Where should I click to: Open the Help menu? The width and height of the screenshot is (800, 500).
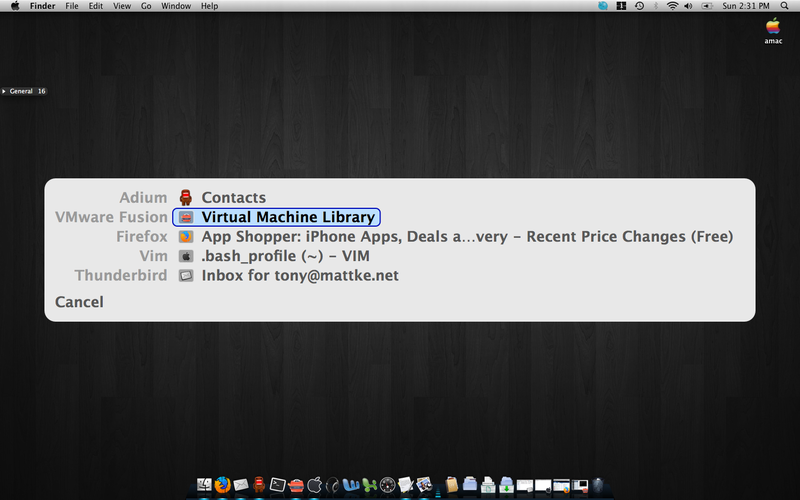coord(209,6)
